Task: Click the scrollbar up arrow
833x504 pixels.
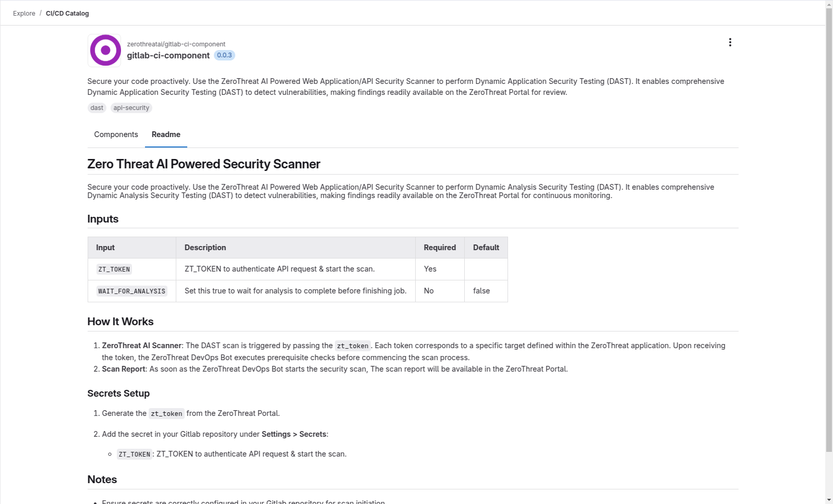Action: (x=829, y=4)
